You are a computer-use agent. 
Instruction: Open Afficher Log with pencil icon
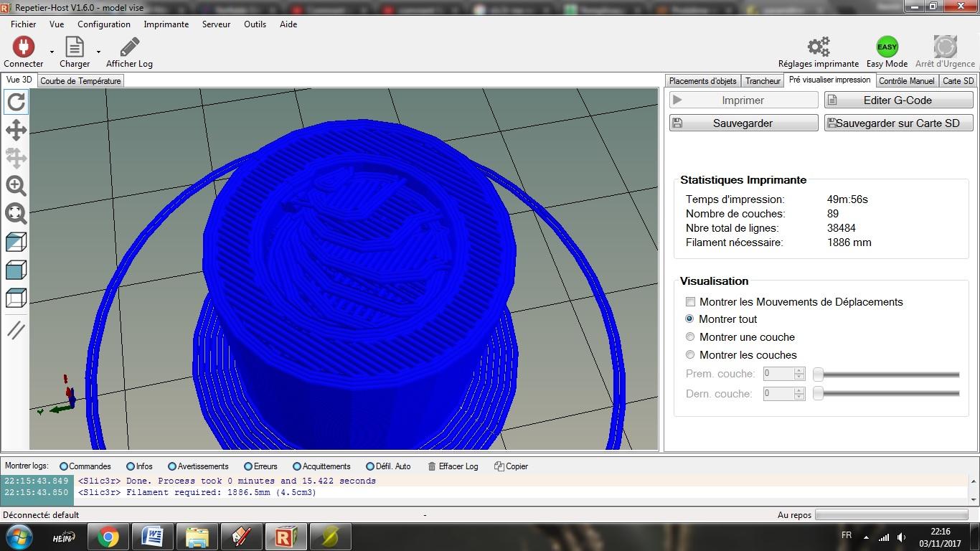[129, 47]
